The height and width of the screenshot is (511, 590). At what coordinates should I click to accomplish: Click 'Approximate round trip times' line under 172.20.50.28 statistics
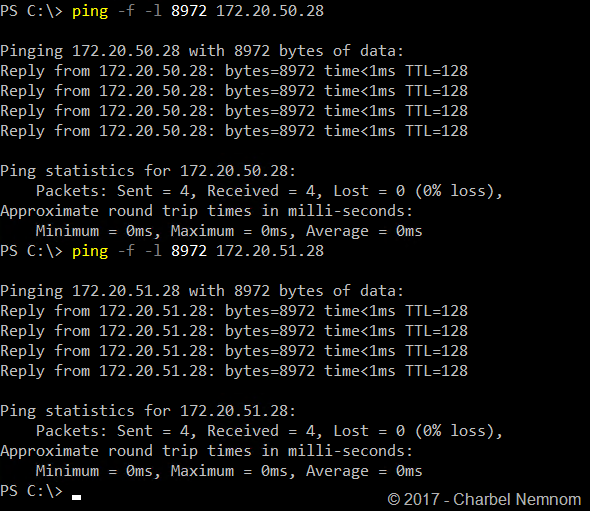(206, 211)
